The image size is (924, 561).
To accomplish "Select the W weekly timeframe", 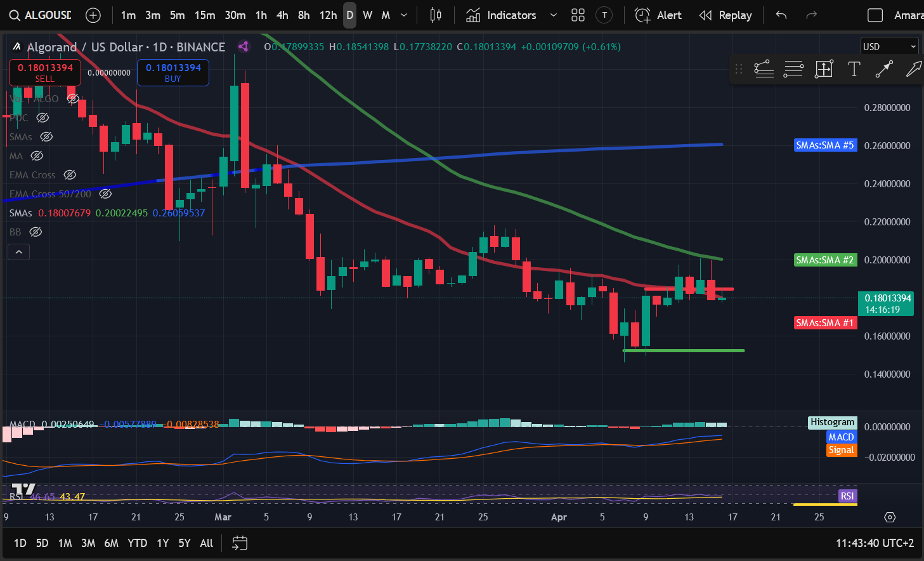I will click(x=367, y=15).
